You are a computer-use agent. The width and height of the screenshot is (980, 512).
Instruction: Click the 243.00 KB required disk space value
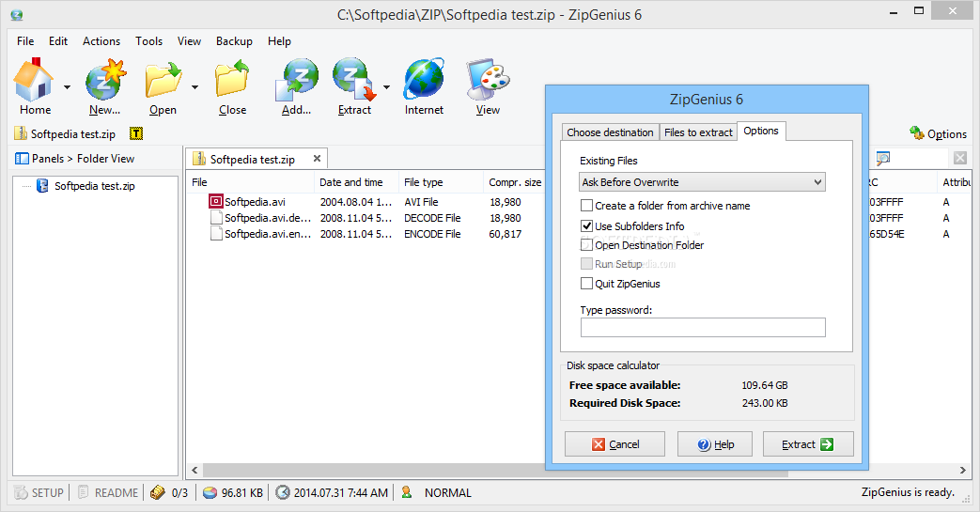click(765, 403)
